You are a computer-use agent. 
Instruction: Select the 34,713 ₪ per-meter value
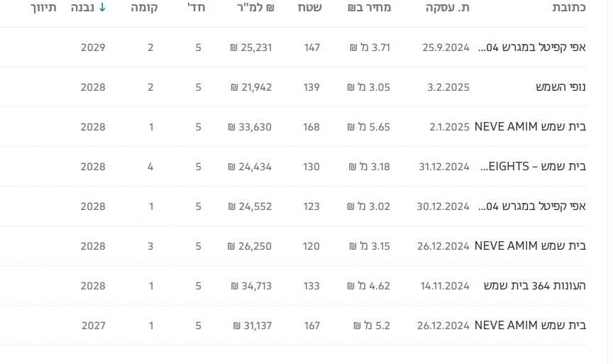pos(251,286)
